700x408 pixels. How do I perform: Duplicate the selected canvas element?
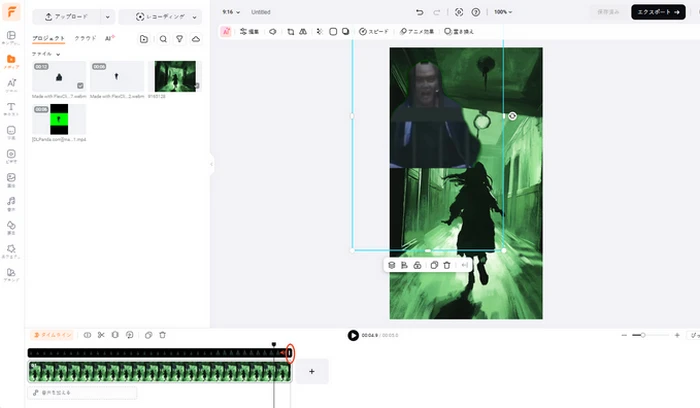click(434, 265)
